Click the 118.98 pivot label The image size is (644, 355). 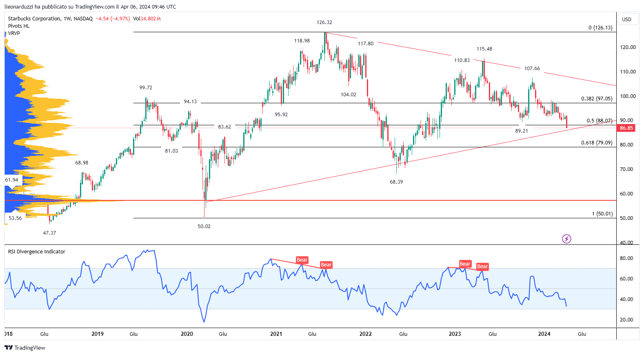[302, 41]
